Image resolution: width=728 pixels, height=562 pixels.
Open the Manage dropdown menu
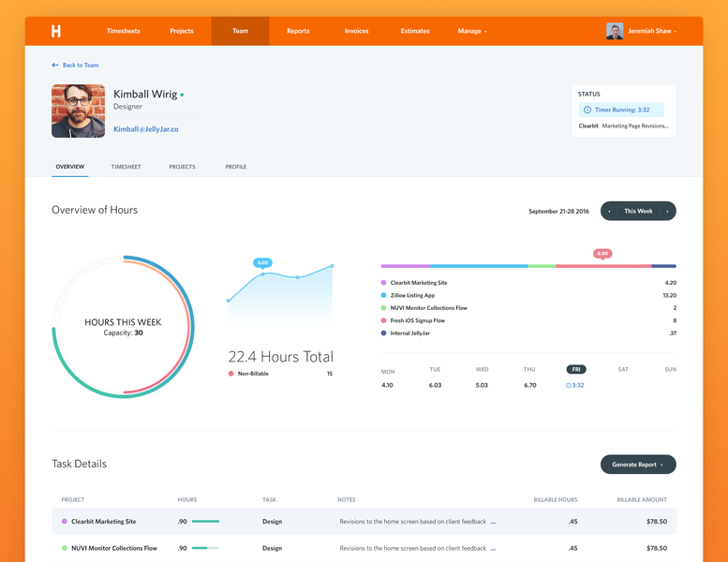pos(472,31)
